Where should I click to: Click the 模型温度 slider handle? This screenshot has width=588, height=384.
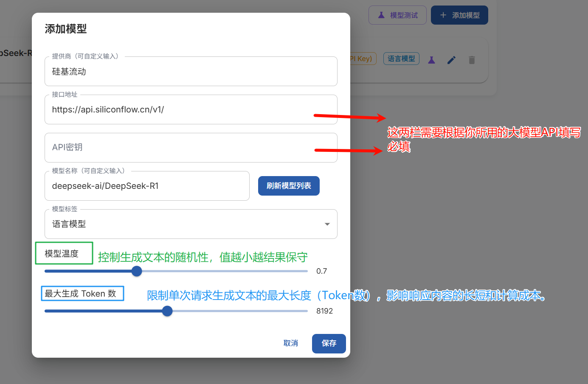(x=137, y=271)
